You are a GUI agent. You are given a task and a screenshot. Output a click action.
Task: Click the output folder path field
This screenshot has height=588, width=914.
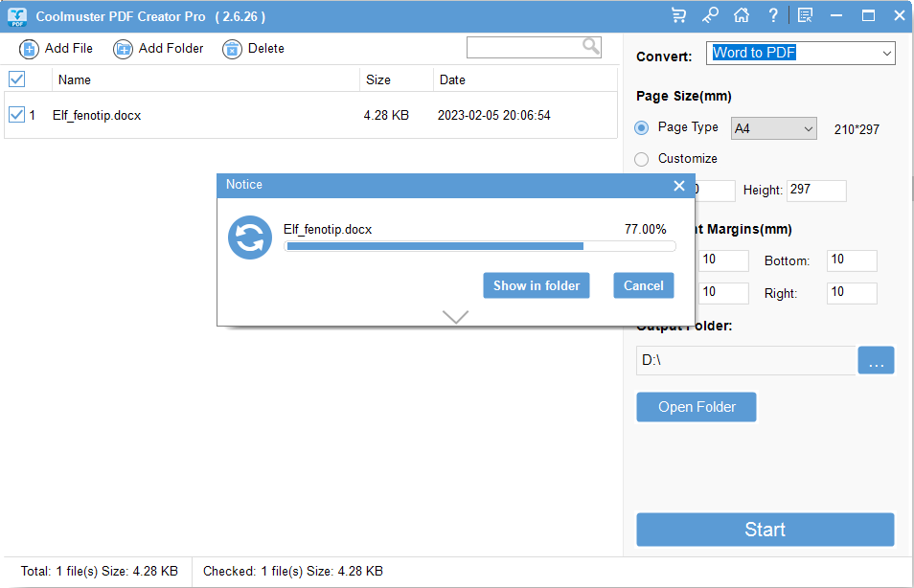coord(746,360)
